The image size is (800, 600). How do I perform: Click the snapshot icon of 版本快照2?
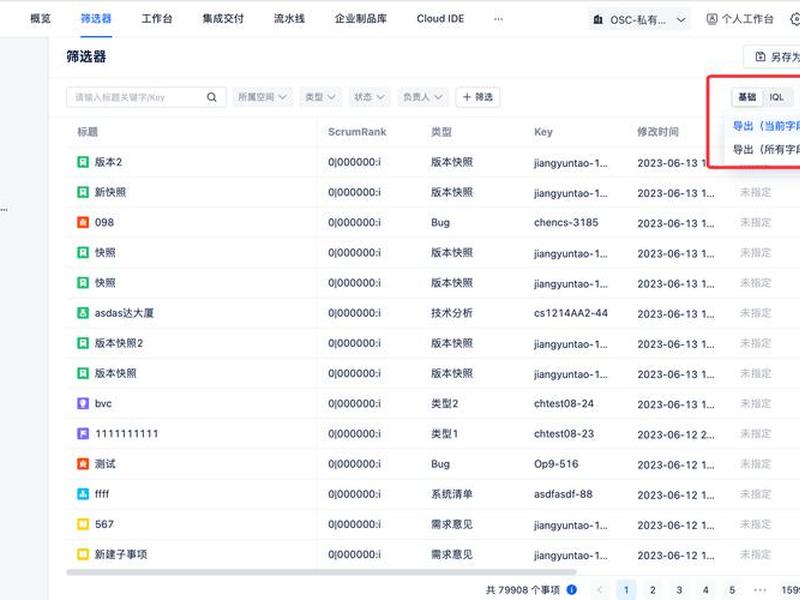coord(83,343)
